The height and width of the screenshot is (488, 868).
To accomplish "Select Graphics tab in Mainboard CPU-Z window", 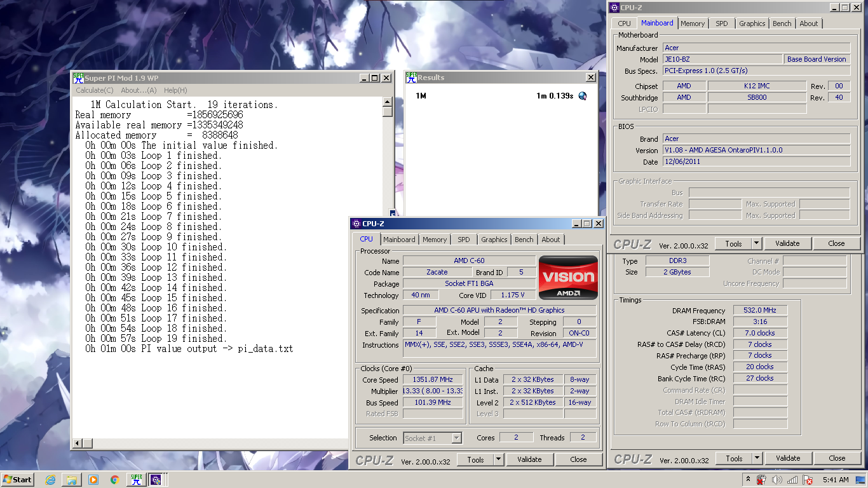I will (x=752, y=24).
